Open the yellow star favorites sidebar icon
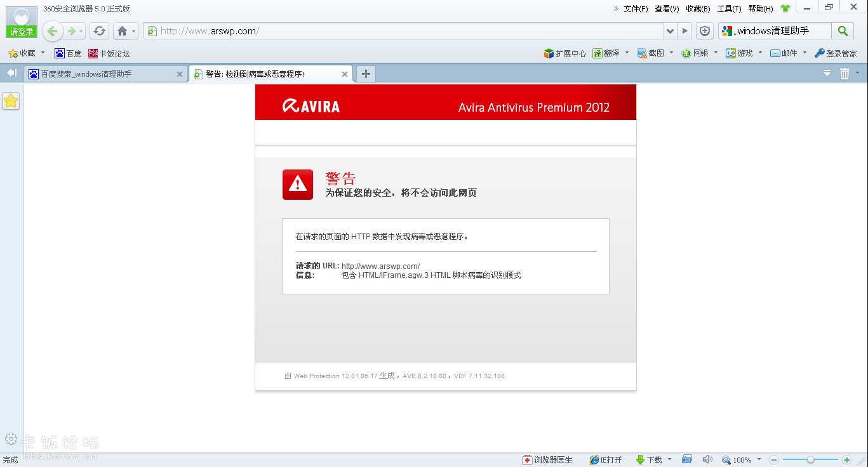Viewport: 868px width, 467px height. pos(11,101)
